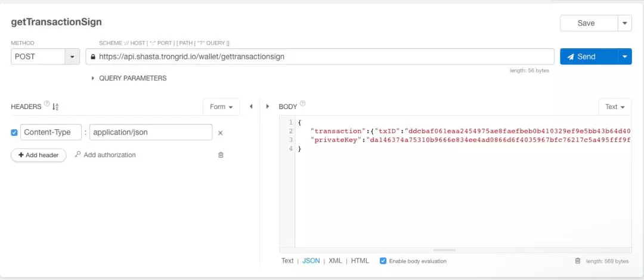
Task: Click the body trash bin icon
Action: click(x=577, y=261)
